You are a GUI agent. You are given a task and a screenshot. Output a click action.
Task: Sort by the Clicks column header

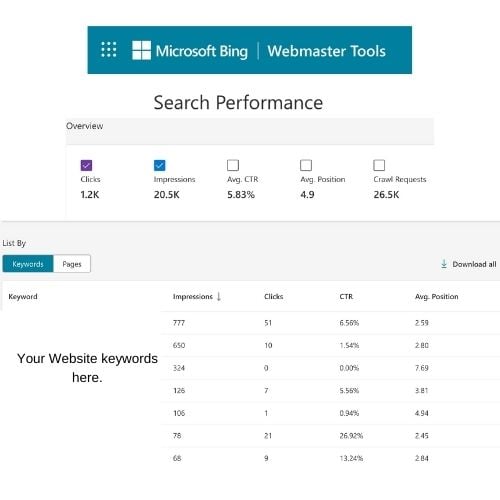[274, 296]
